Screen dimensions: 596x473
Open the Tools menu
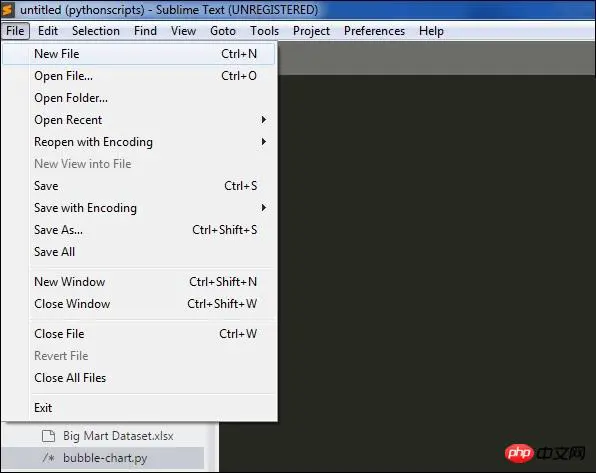point(265,31)
